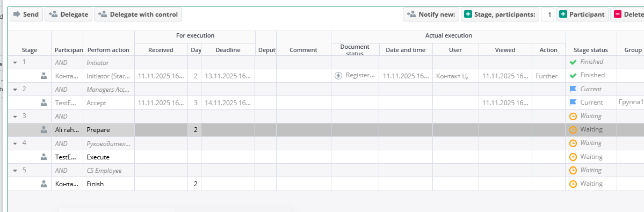Click the Action column header
Screen dimensions: 644x212
(x=549, y=49)
